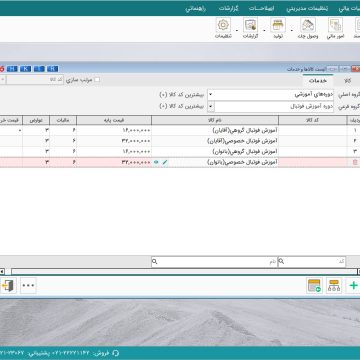
Task: Click the name search input field
Action: (215, 262)
